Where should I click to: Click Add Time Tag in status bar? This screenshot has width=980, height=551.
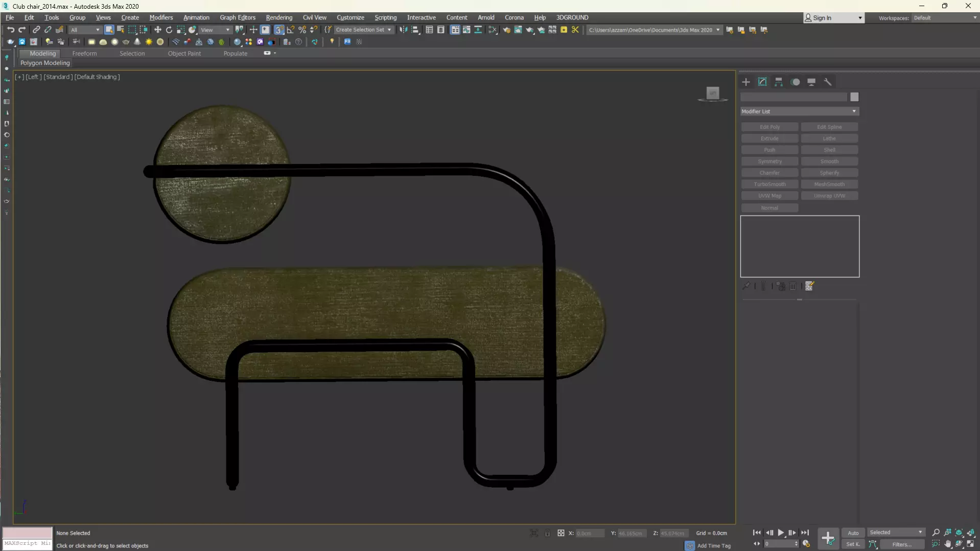(714, 545)
